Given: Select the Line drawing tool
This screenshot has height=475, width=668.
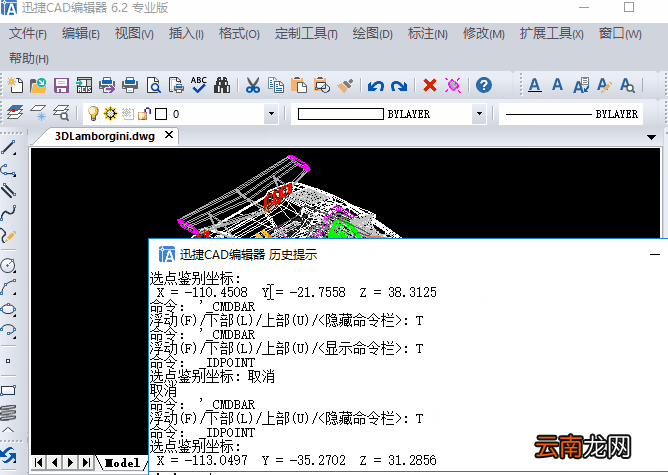Looking at the screenshot, I should [x=8, y=147].
